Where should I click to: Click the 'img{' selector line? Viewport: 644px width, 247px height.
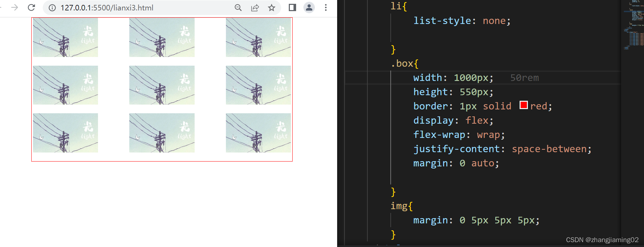401,206
